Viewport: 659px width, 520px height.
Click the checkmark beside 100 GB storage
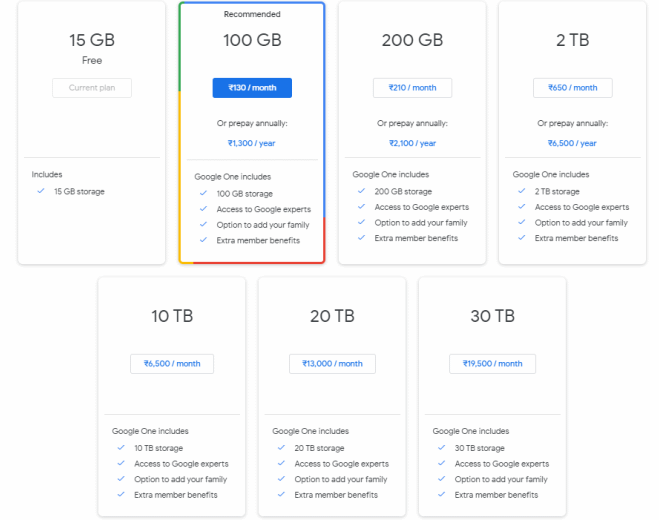[203, 193]
